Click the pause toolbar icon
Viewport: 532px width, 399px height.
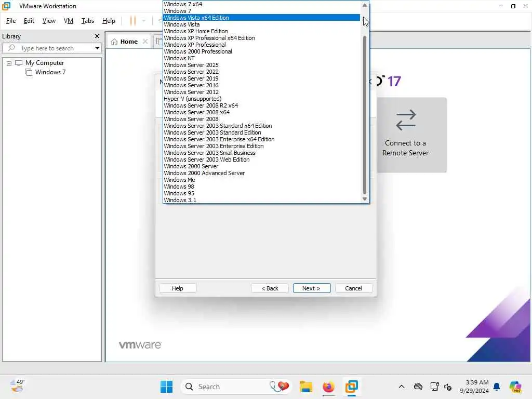point(133,21)
